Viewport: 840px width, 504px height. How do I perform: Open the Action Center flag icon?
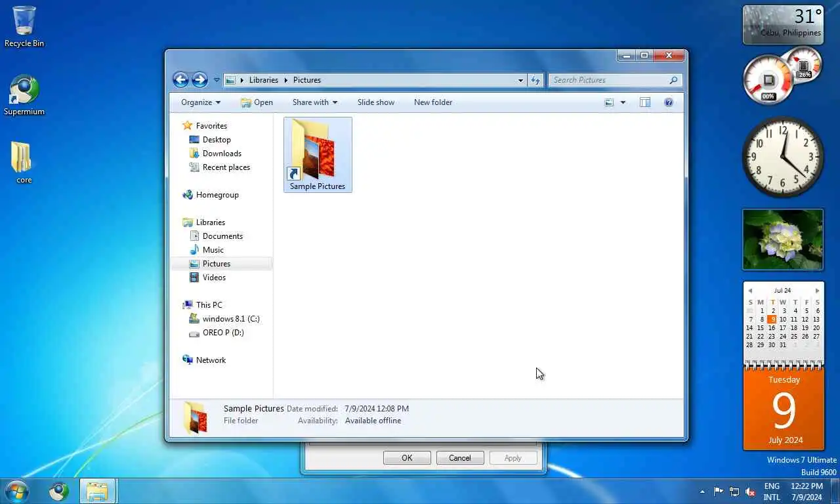[719, 492]
